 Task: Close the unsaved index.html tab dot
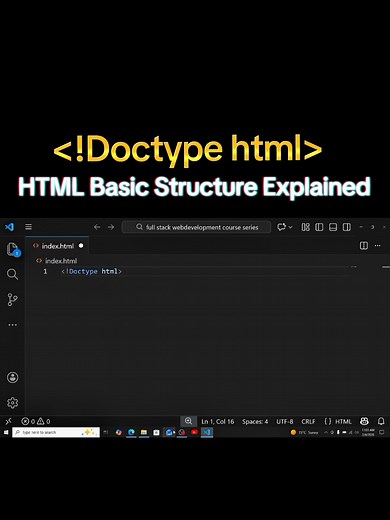click(x=81, y=246)
